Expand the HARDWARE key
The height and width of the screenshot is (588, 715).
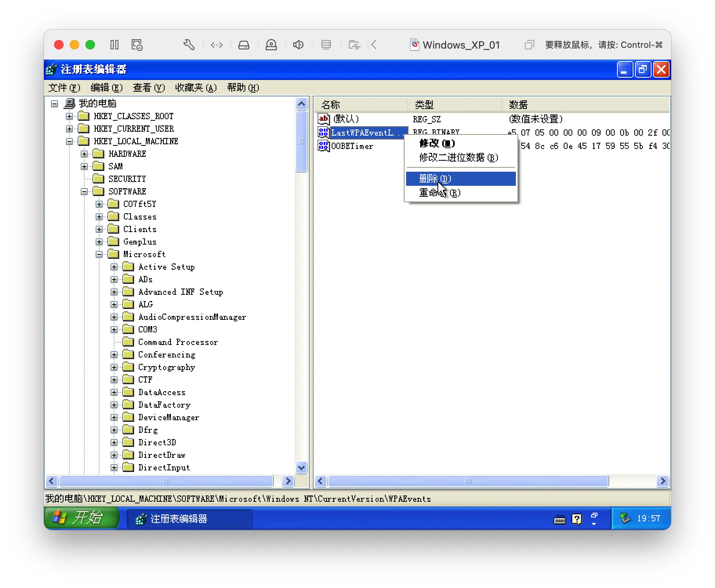coord(84,154)
